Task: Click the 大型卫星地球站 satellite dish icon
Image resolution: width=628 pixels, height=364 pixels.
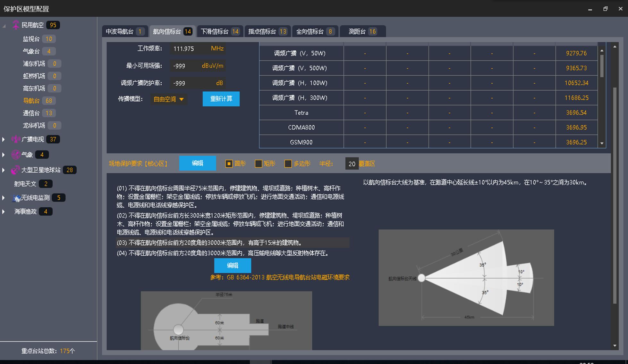Action: tap(15, 170)
